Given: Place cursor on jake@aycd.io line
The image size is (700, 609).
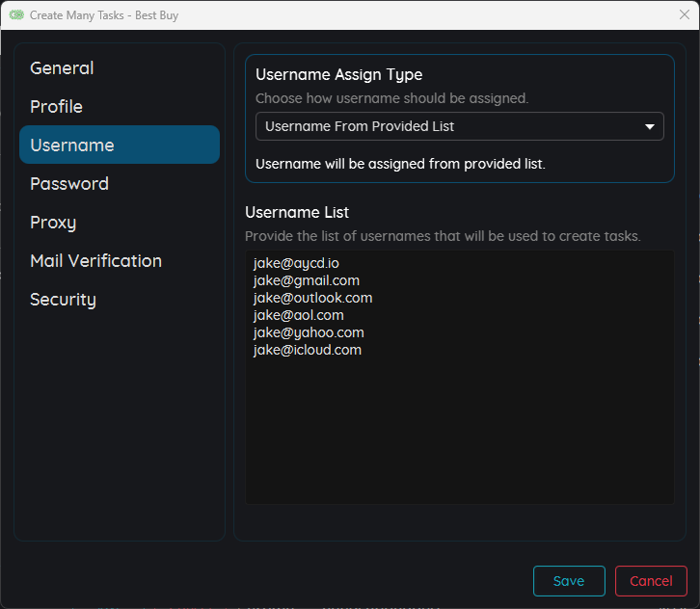Looking at the screenshot, I should click(x=296, y=263).
